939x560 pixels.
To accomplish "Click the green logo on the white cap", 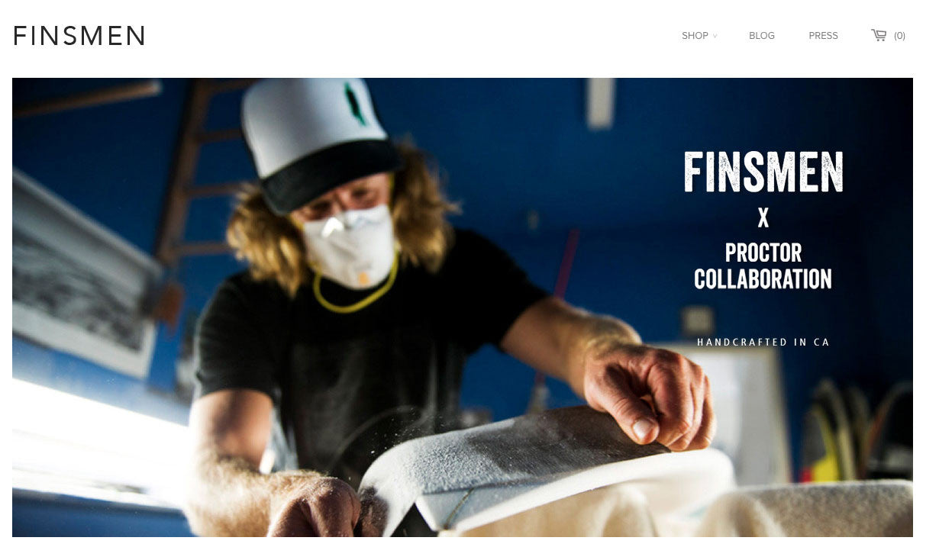I will [x=355, y=104].
